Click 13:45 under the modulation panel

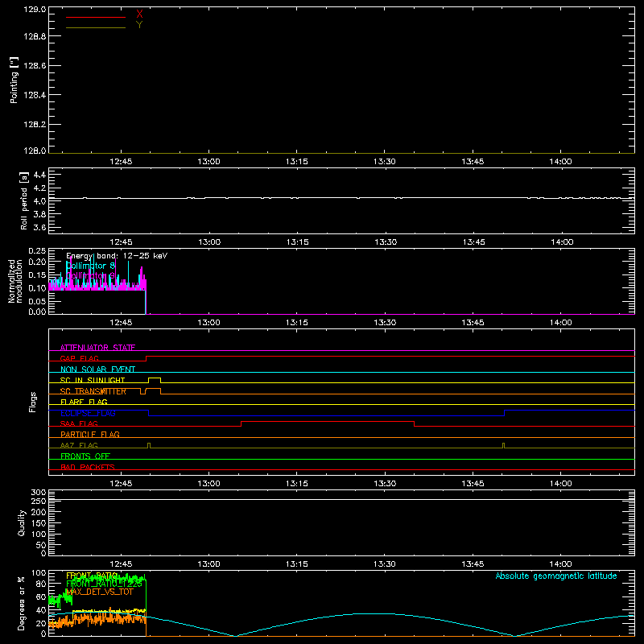[473, 323]
